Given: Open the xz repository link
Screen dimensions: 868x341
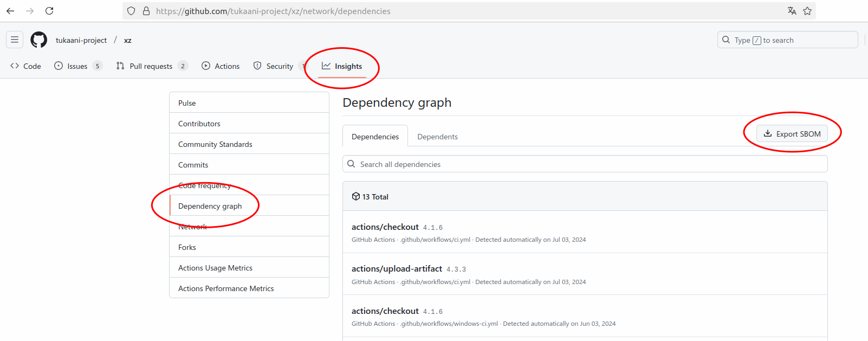Looking at the screenshot, I should tap(128, 40).
